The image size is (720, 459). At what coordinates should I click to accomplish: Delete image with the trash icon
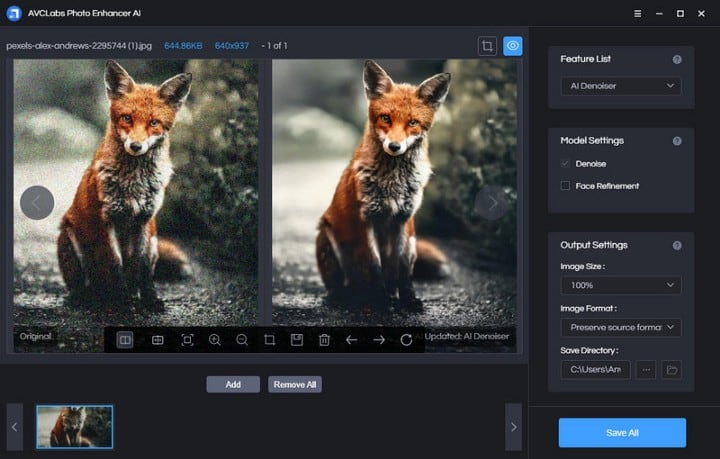324,340
